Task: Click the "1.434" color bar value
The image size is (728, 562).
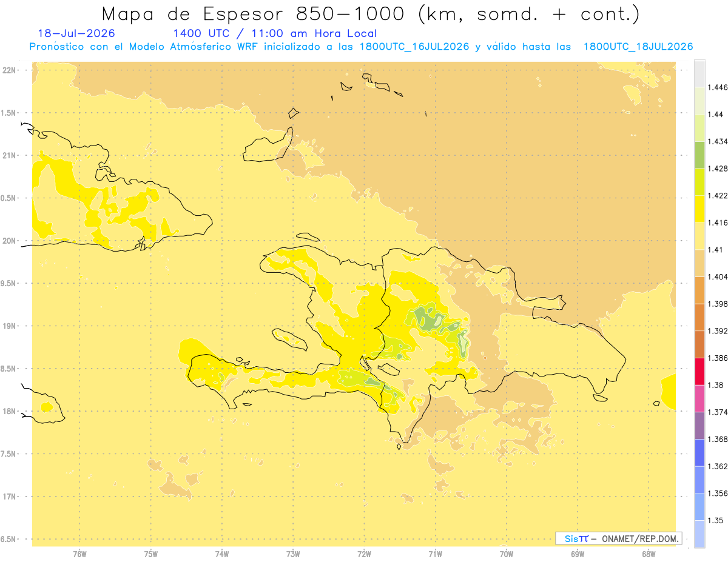Action: [x=717, y=141]
